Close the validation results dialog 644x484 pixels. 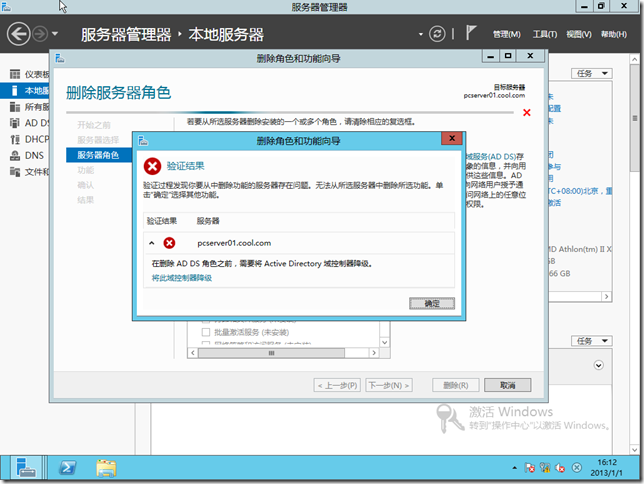[452, 138]
